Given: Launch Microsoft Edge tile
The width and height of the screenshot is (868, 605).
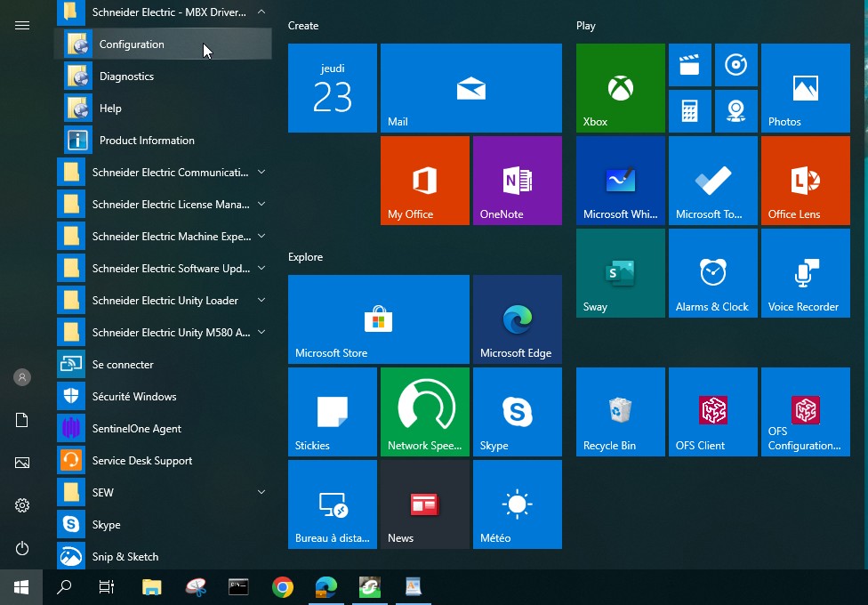Looking at the screenshot, I should point(517,319).
